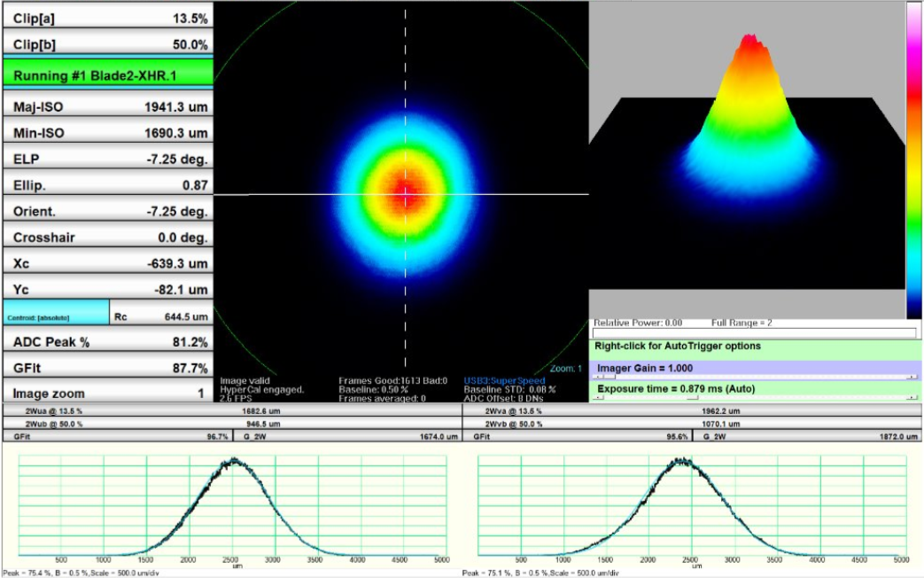The image size is (924, 578).
Task: Click the GFit 96.7% readout below 2Wub
Action: tap(117, 436)
